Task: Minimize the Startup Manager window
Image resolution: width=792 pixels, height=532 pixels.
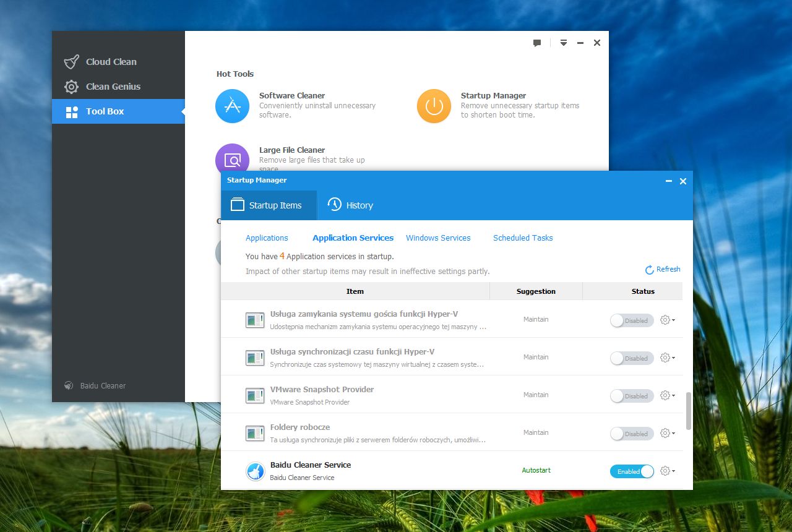Action: tap(669, 181)
